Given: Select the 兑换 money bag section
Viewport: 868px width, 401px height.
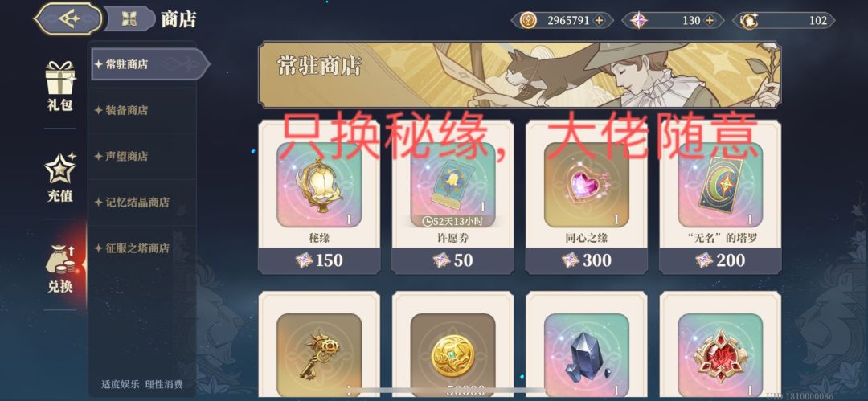Looking at the screenshot, I should 59,268.
